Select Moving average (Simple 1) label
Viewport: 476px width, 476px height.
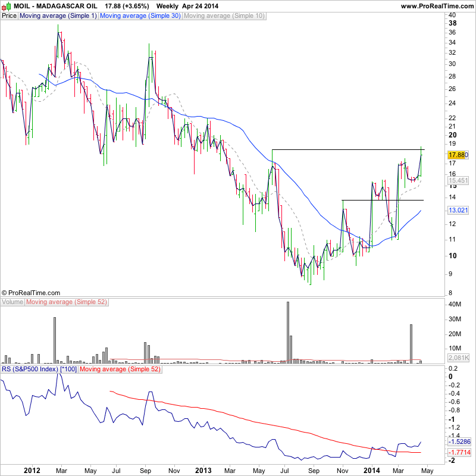pyautogui.click(x=58, y=16)
